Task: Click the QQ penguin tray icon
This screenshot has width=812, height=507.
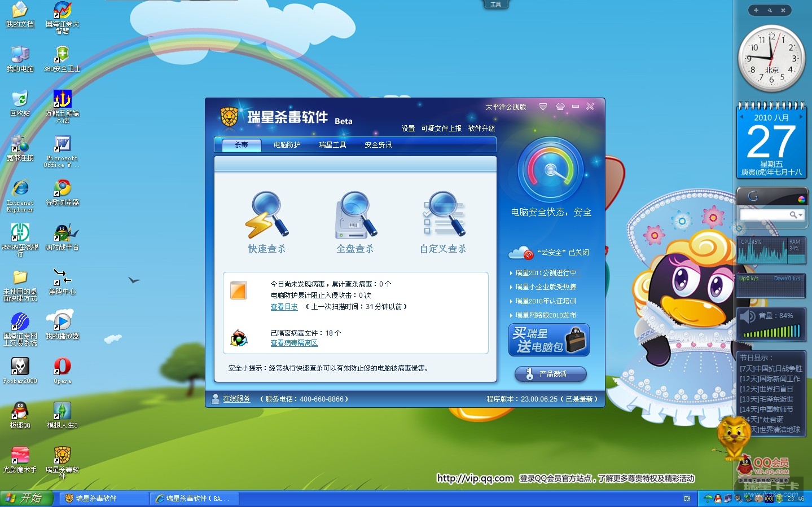Action: 718,499
